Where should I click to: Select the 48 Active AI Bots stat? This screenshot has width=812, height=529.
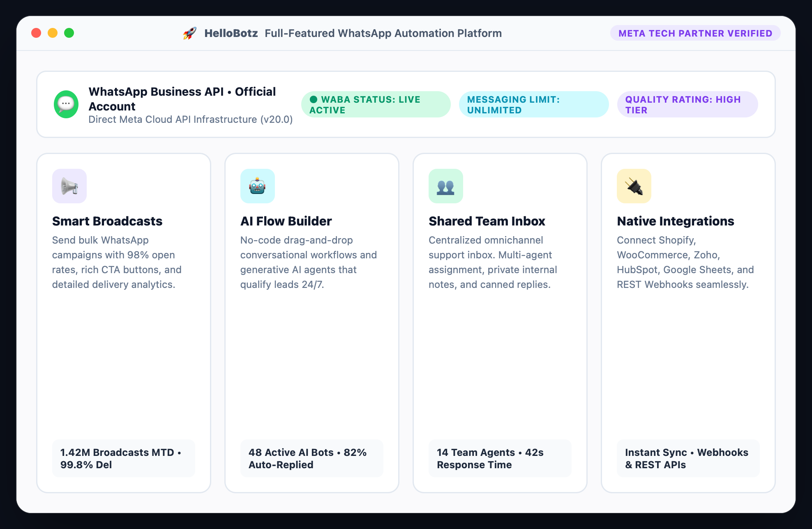(x=312, y=458)
